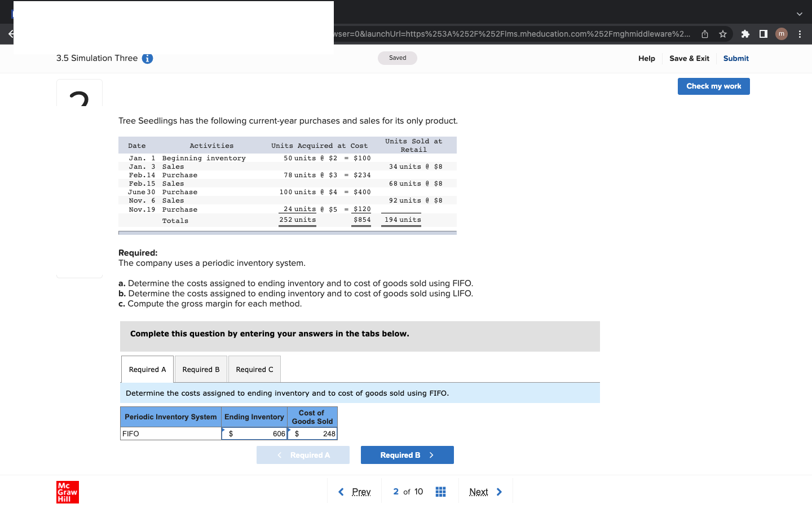Switch to the Required B tab

(x=201, y=369)
